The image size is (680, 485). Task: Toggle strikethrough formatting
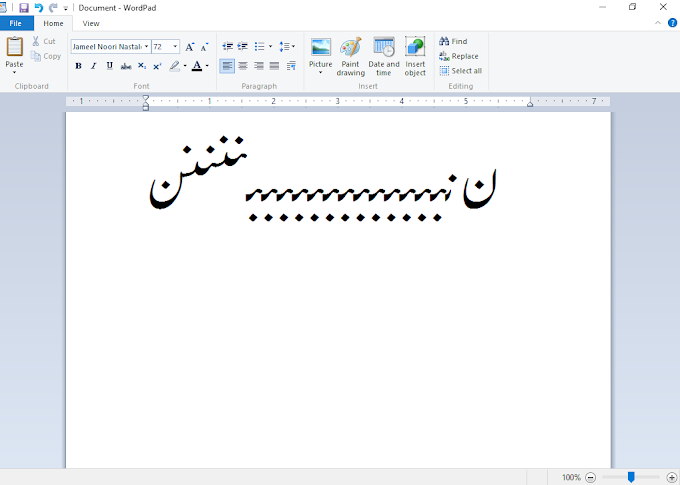[x=126, y=66]
